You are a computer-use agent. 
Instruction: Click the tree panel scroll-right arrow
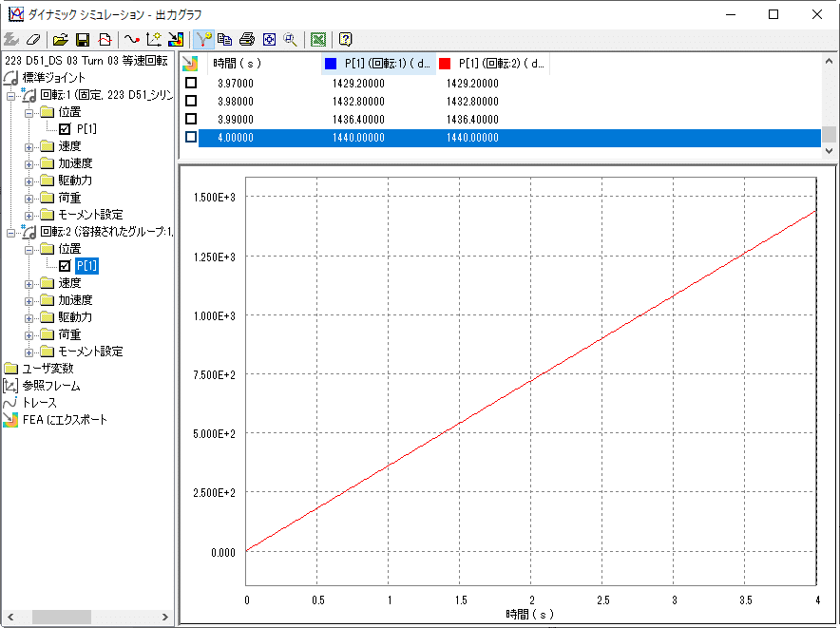pos(165,617)
